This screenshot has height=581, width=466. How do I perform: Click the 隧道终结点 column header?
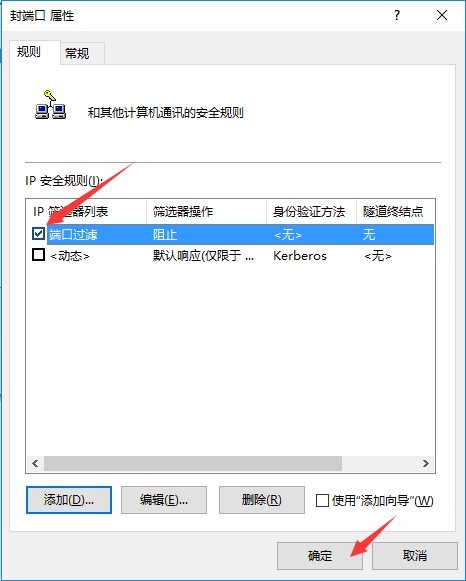click(395, 212)
